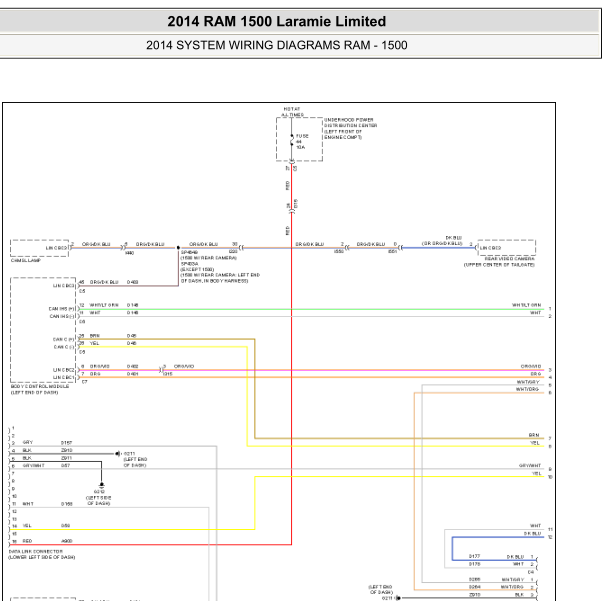Click the "ORG/VIO" label at right edge terminal 3
The height and width of the screenshot is (601, 605).
tap(531, 366)
